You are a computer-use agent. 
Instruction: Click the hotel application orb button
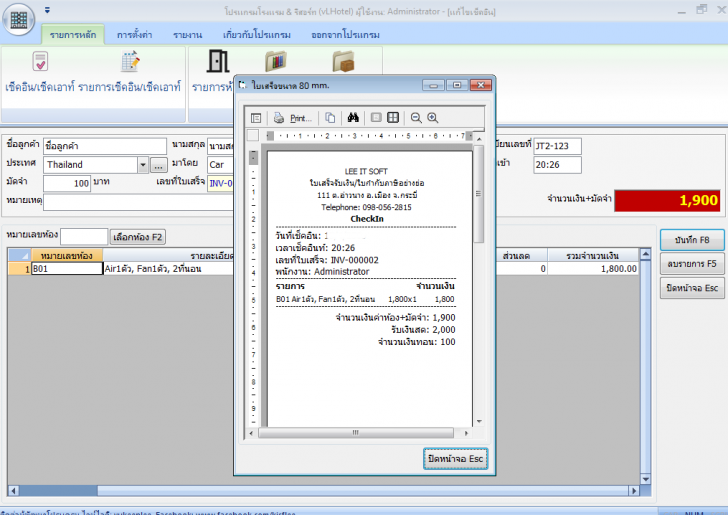point(19,20)
